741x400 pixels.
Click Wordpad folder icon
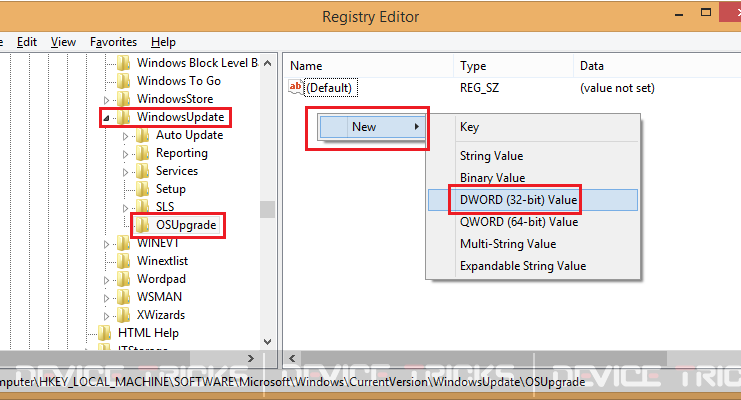123,279
